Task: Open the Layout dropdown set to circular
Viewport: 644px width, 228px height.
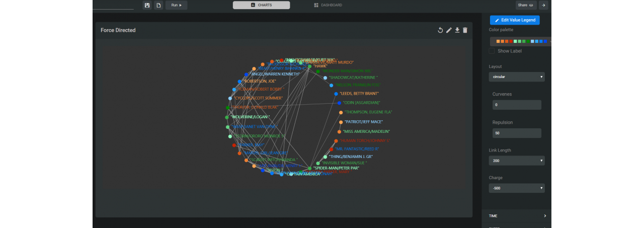Action: [516, 77]
